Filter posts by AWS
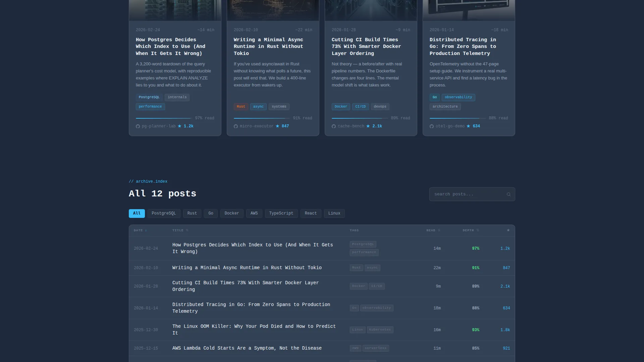 254,214
